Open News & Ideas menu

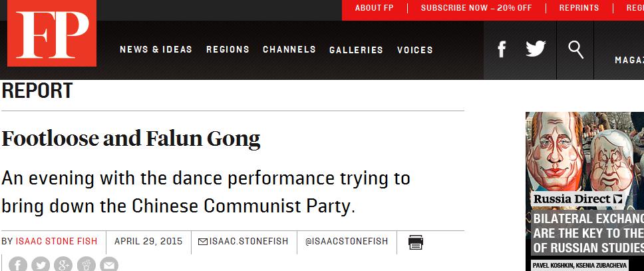(x=156, y=50)
